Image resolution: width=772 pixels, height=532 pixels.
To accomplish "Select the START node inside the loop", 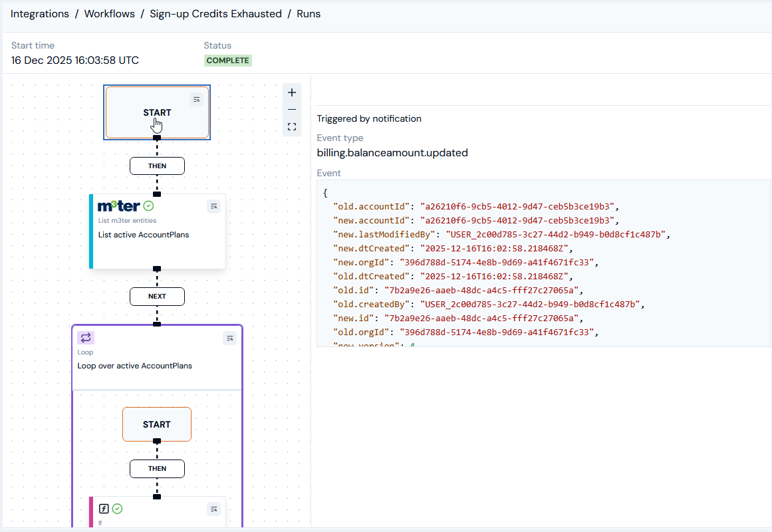I will point(156,424).
